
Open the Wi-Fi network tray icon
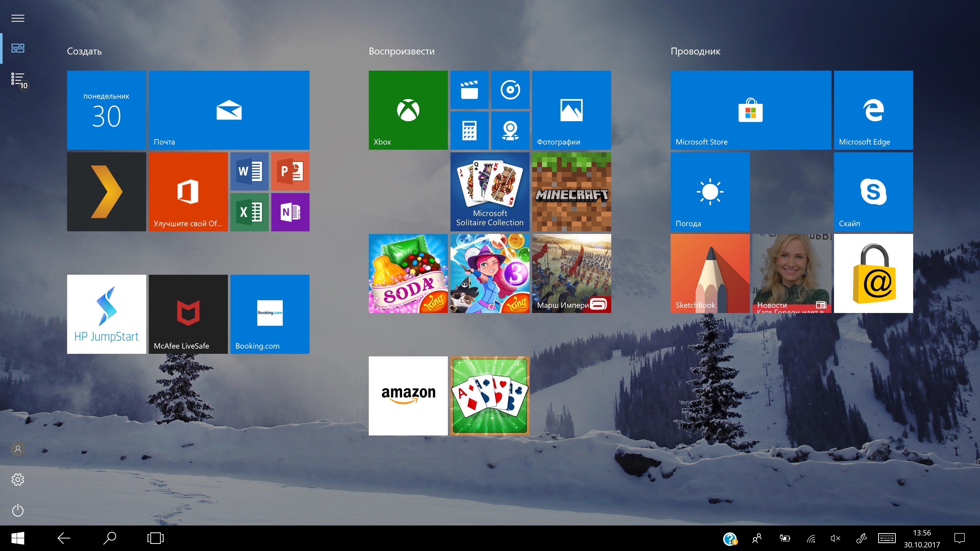[x=811, y=539]
